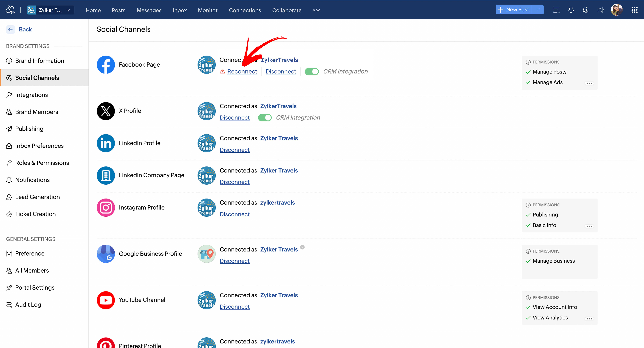This screenshot has height=348, width=644.
Task: Disconnect the Instagram Profile
Action: 234,214
